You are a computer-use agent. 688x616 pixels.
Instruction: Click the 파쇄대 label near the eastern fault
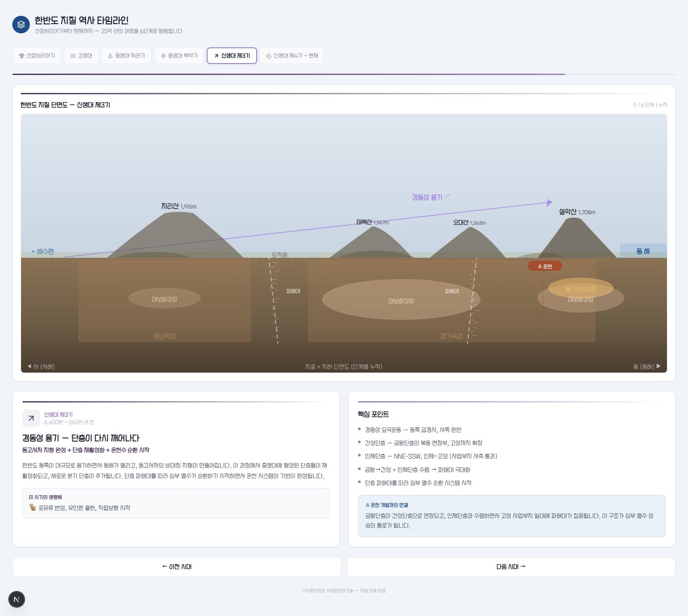451,291
